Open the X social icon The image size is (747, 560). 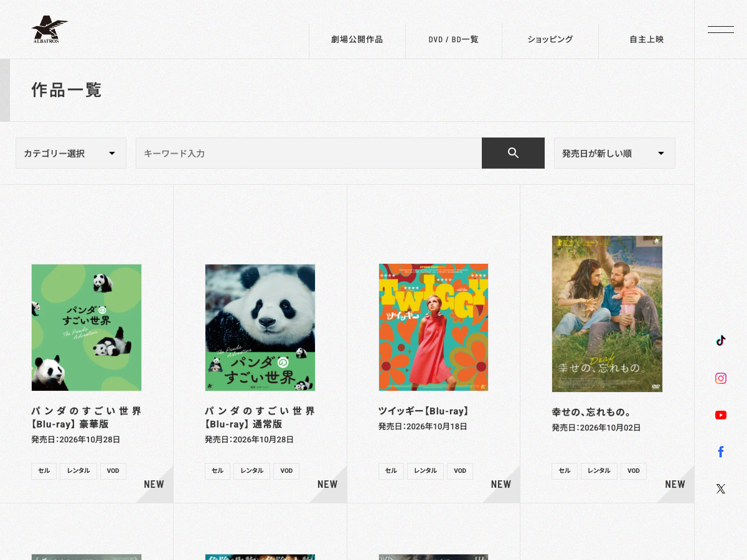(x=721, y=489)
